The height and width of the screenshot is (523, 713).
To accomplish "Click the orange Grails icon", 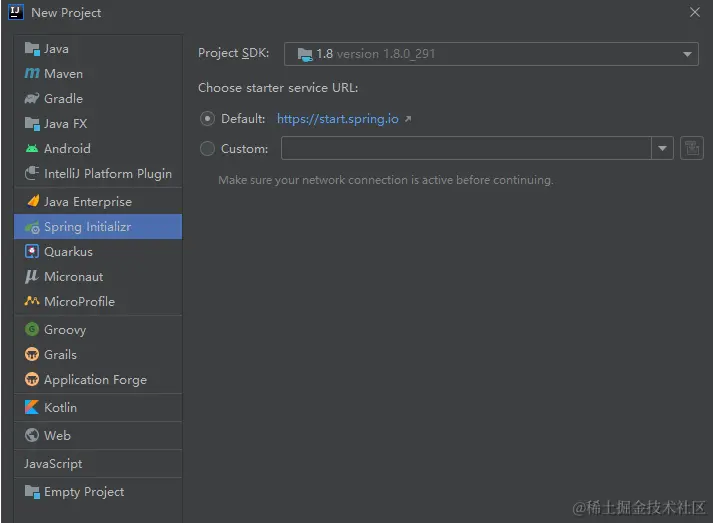I will coord(32,354).
